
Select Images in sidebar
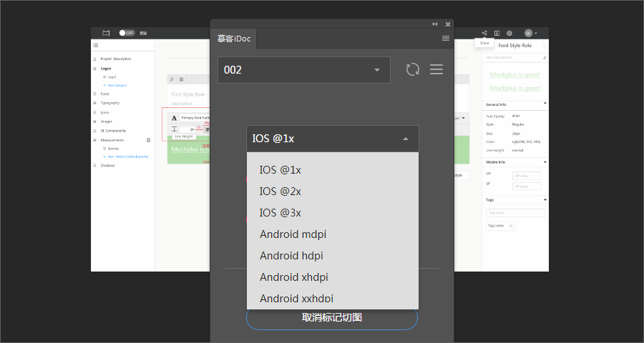107,121
